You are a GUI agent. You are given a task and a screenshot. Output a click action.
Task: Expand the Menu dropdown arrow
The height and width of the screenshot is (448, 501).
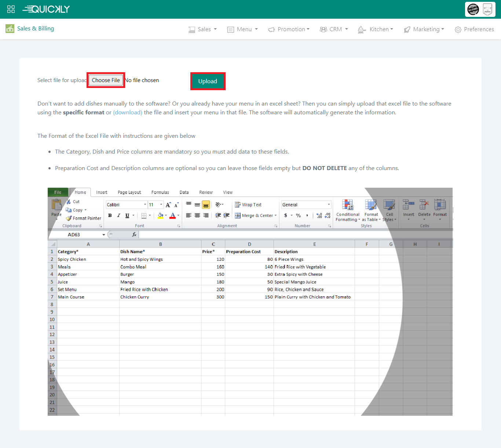click(x=256, y=29)
